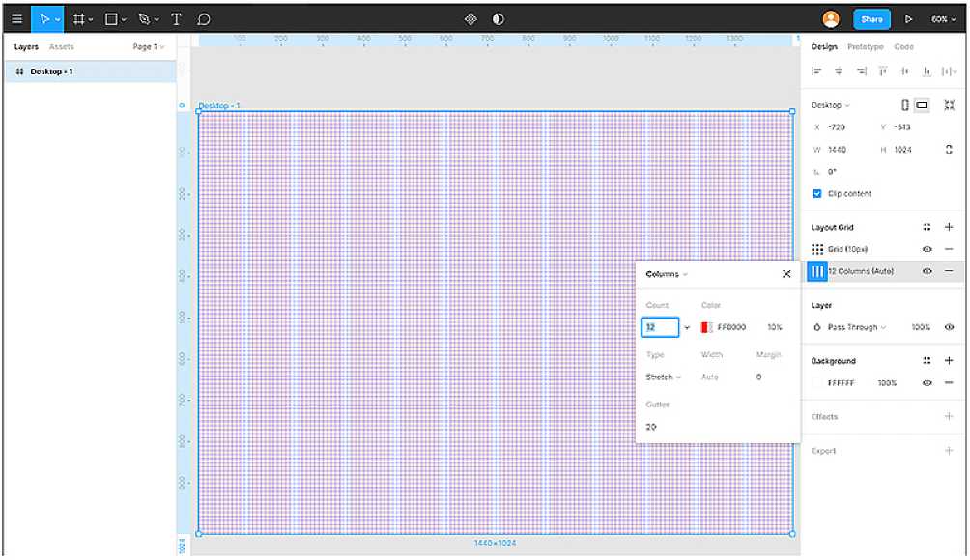Click the FFFFFF background color swatch
This screenshot has width=970, height=560.
(x=817, y=383)
